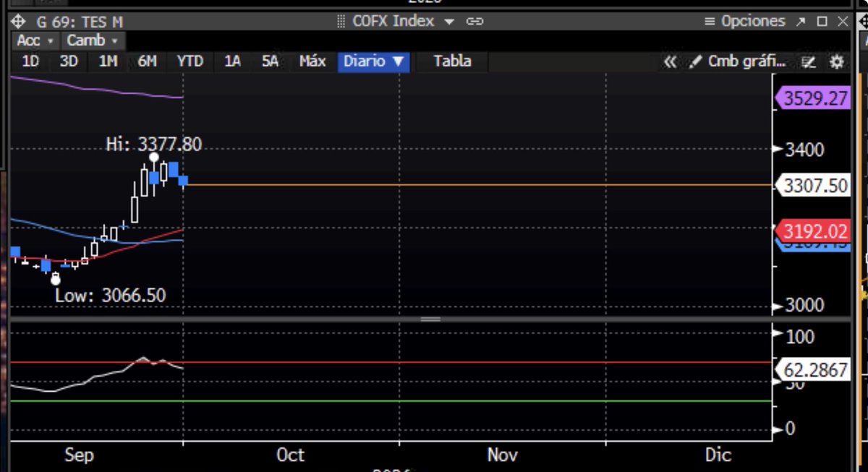Click the 0 label on RSI axis
The height and width of the screenshot is (472, 868).
789,429
